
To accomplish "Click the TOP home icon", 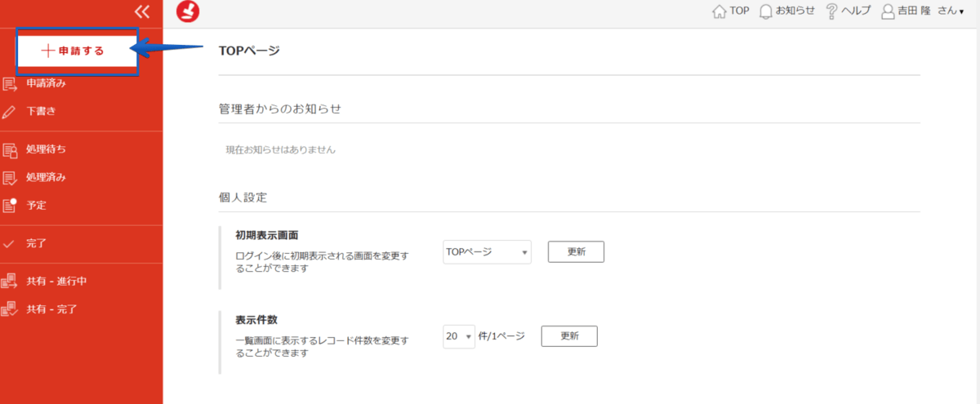I will (x=719, y=11).
